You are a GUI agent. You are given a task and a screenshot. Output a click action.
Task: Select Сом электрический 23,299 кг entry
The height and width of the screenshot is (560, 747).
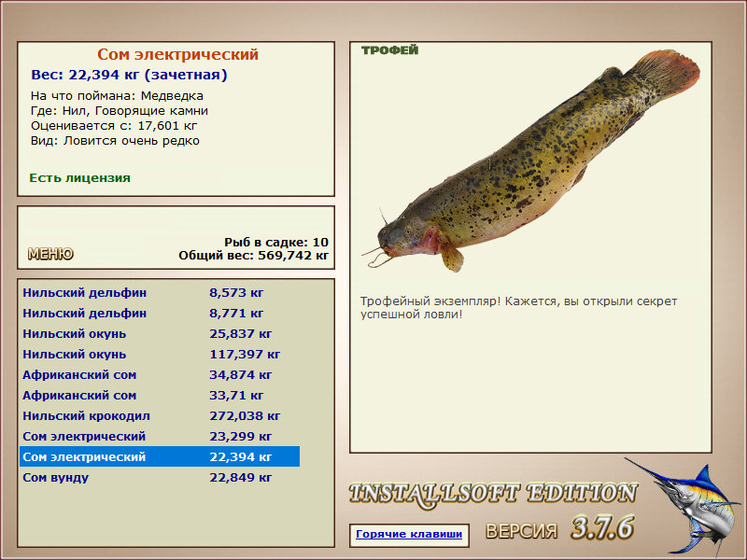point(160,436)
